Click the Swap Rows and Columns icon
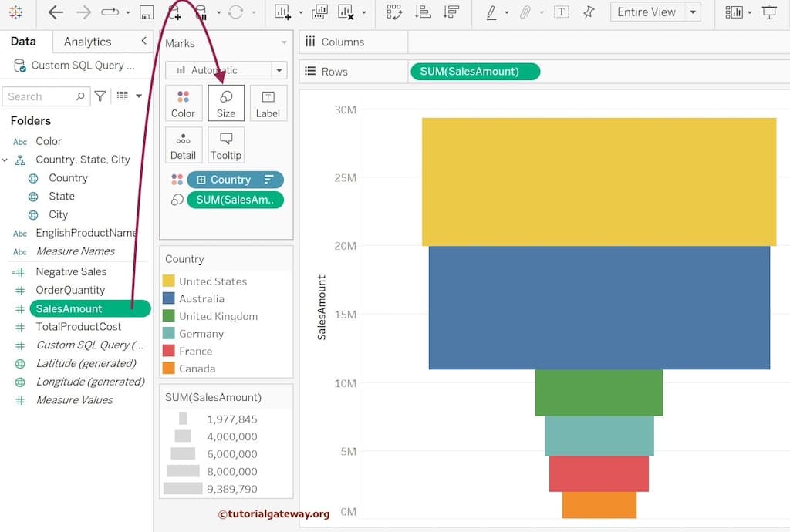This screenshot has height=532, width=790. (x=394, y=12)
